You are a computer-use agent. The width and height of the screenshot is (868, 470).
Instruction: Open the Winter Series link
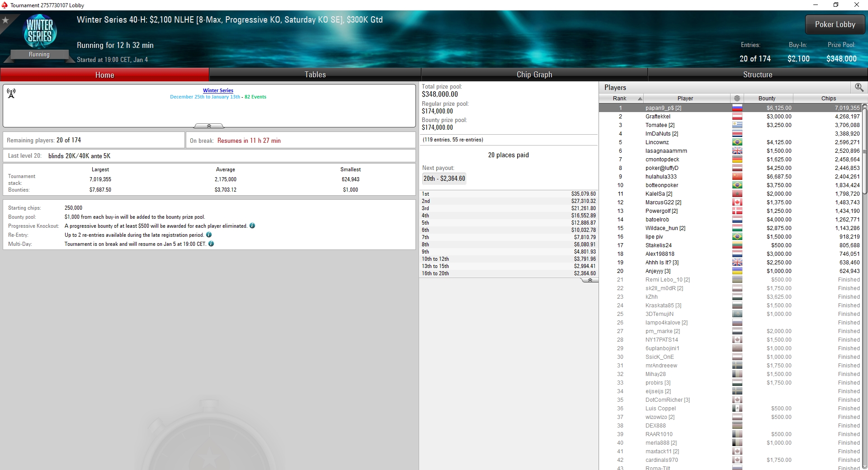tap(218, 90)
